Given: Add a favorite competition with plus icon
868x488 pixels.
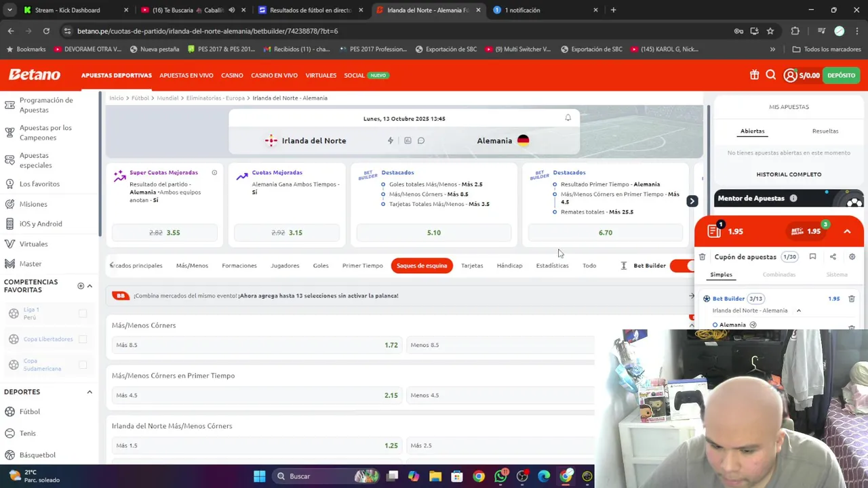Looking at the screenshot, I should click(81, 285).
